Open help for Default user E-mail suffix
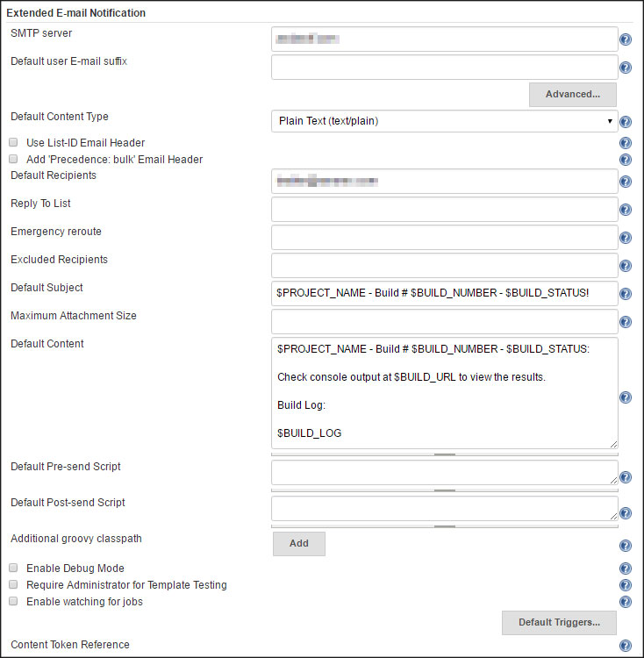644x658 pixels. 625,68
